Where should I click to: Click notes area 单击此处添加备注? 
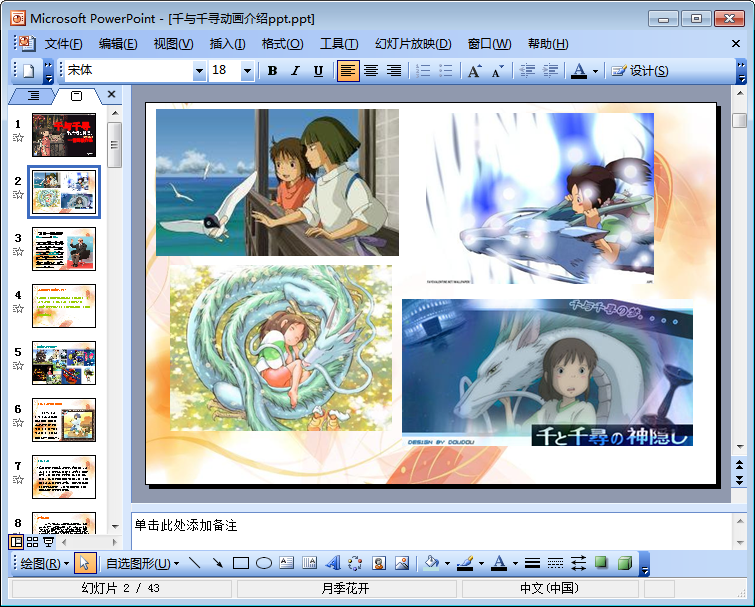pos(186,525)
